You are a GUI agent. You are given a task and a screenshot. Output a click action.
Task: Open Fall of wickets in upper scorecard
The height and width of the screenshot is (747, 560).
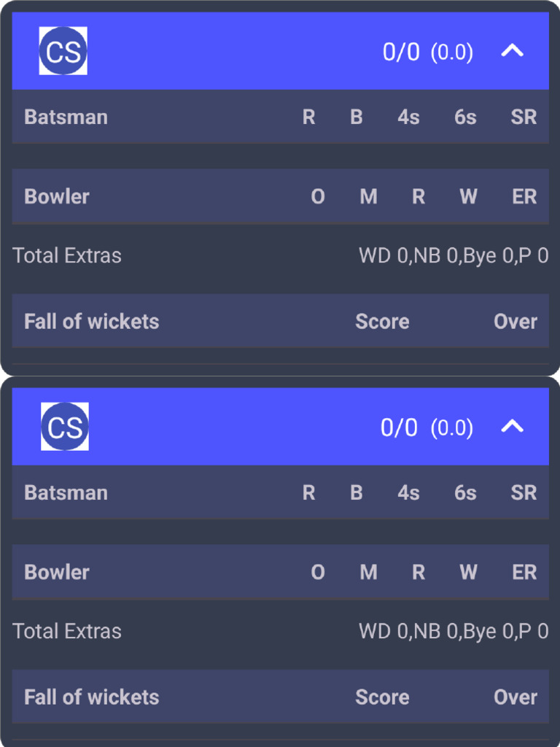click(x=92, y=322)
